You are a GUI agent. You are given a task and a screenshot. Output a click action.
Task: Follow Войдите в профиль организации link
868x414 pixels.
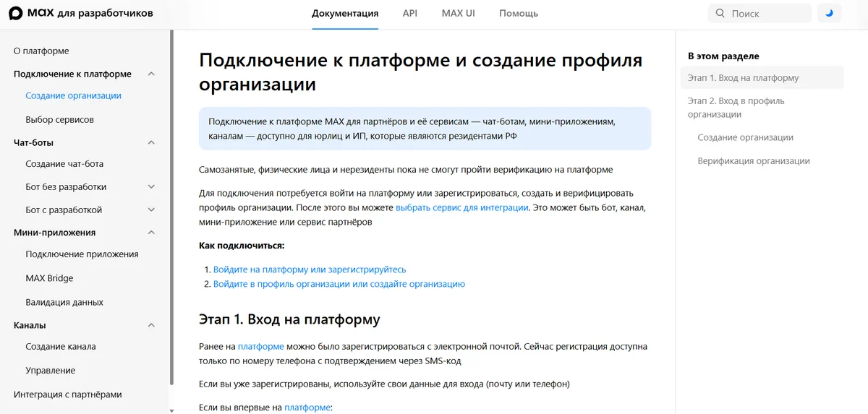339,284
